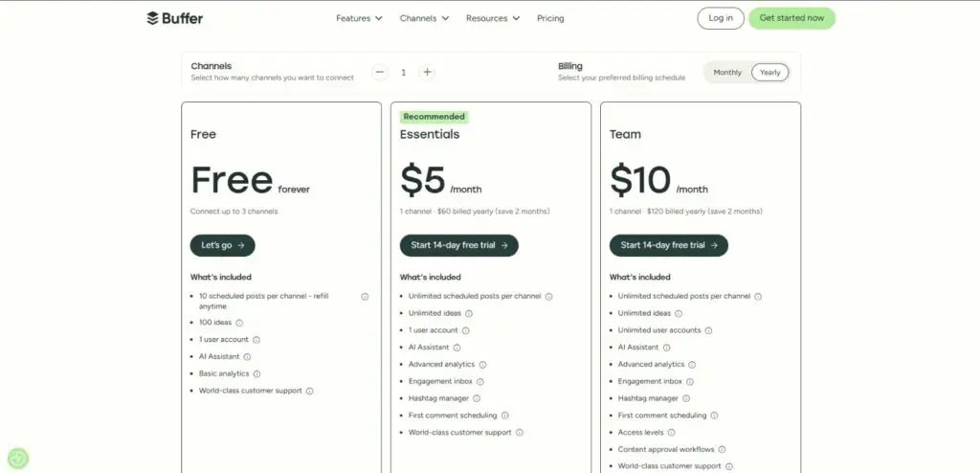Click info icon next to Basic analytics
980x473 pixels.
(256, 373)
